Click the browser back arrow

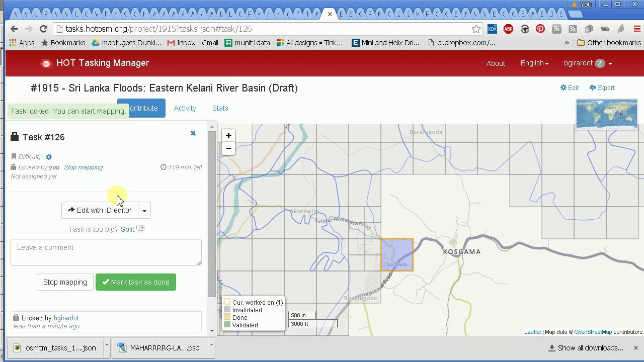(14, 29)
